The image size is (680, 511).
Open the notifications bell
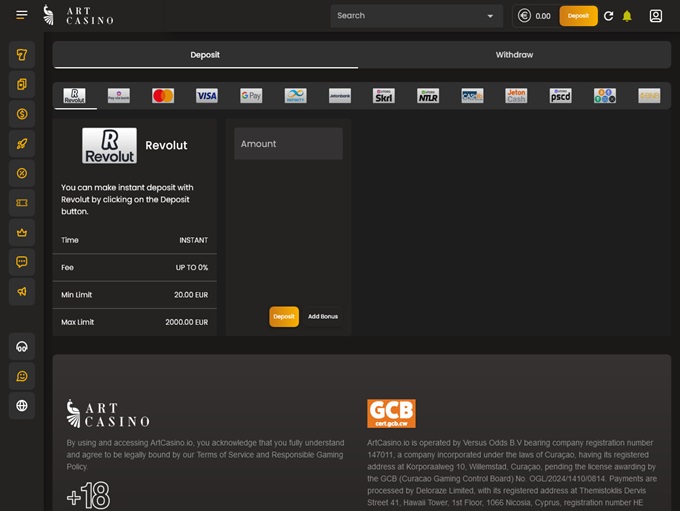(x=627, y=16)
